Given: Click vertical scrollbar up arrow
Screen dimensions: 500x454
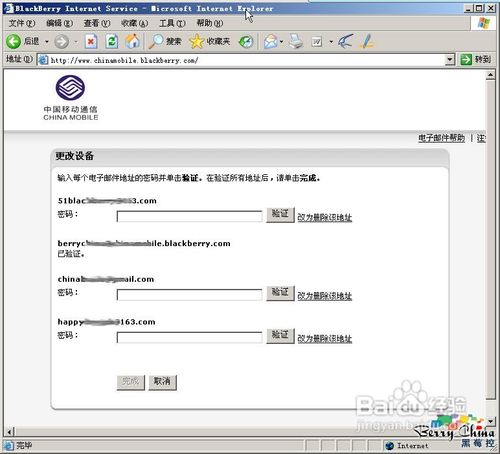Looking at the screenshot, I should (x=490, y=75).
